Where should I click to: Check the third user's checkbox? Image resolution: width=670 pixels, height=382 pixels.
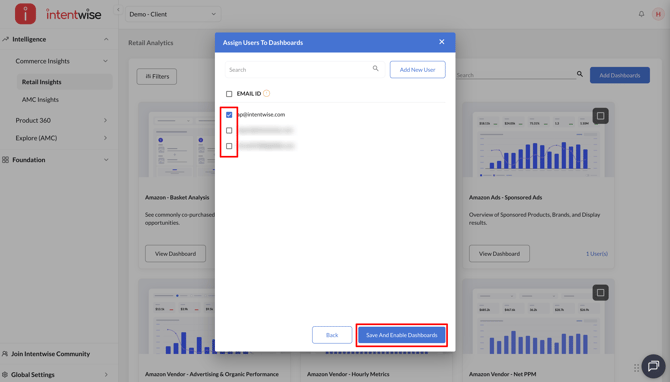229,146
